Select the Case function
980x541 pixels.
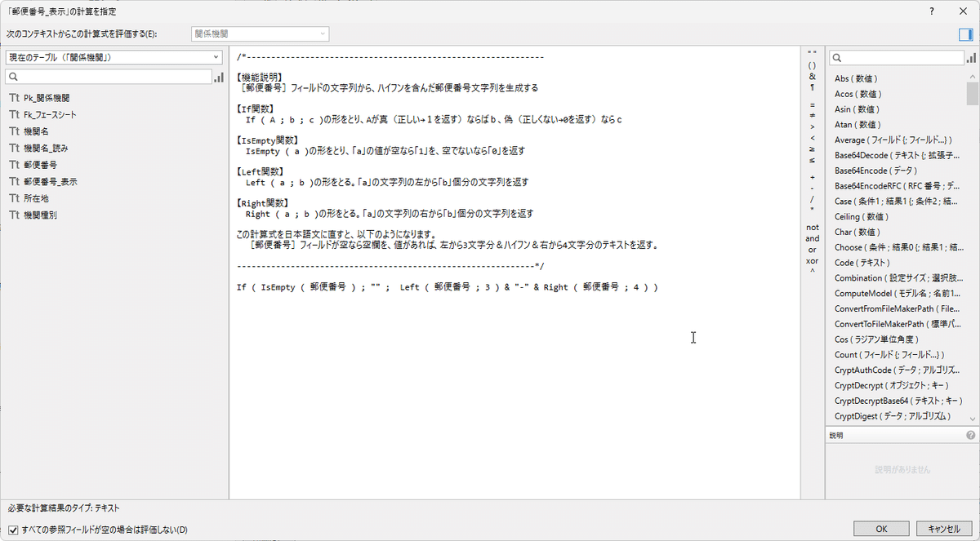(x=898, y=202)
